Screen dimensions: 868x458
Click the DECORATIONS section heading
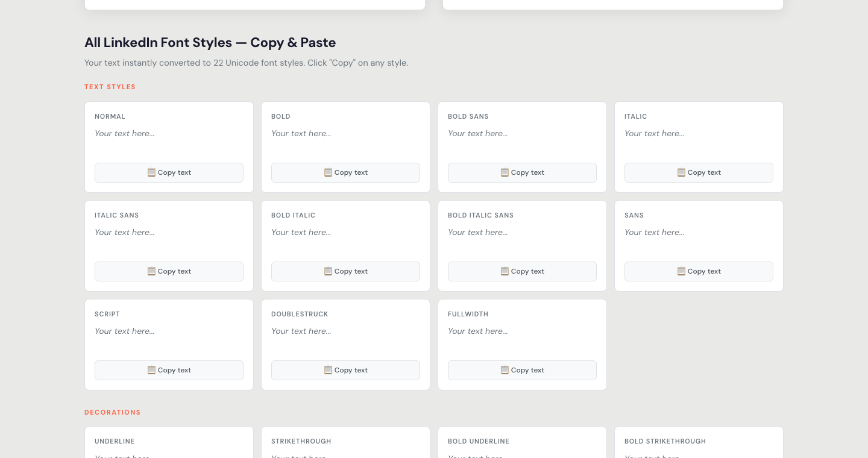pos(113,412)
